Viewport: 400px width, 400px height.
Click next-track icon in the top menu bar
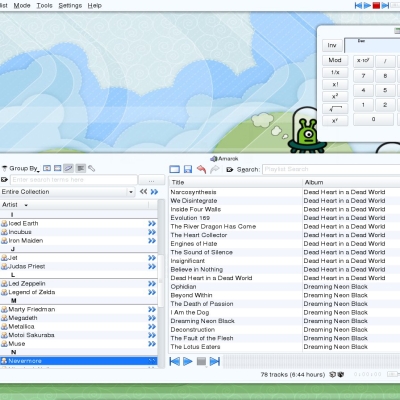tap(385, 5)
